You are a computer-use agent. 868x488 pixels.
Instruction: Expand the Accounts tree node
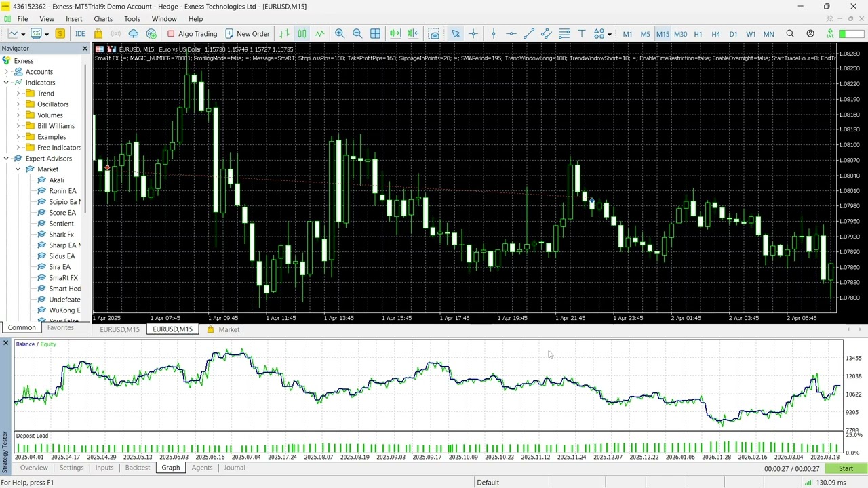tap(7, 72)
